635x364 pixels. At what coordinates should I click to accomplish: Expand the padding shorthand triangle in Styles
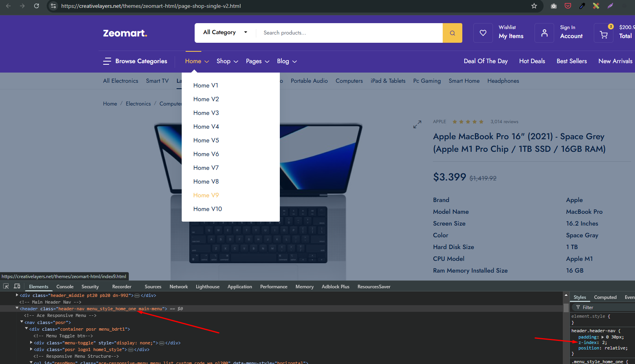(603, 337)
